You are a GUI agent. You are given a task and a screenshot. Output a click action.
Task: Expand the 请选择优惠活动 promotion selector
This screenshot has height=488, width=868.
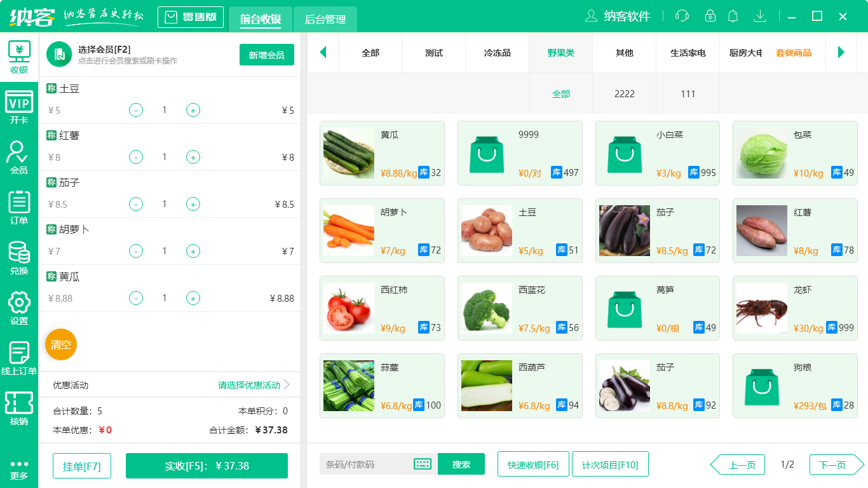pyautogui.click(x=248, y=384)
